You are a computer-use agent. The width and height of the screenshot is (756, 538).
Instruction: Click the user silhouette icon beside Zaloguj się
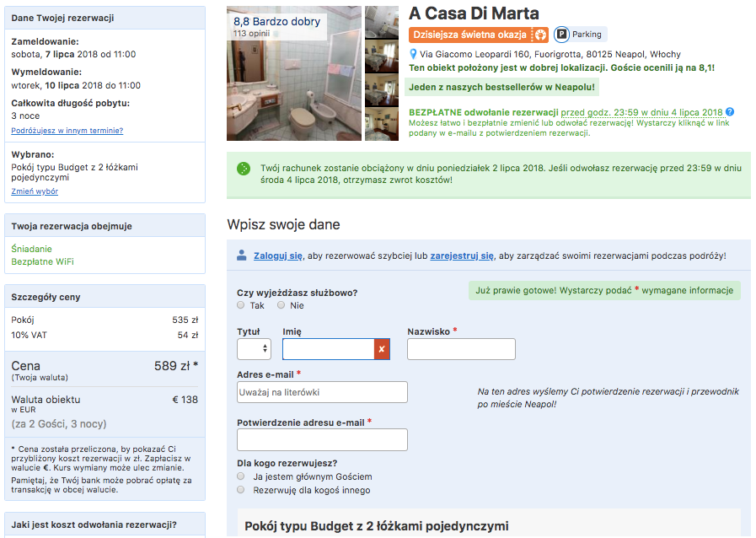[x=242, y=256]
